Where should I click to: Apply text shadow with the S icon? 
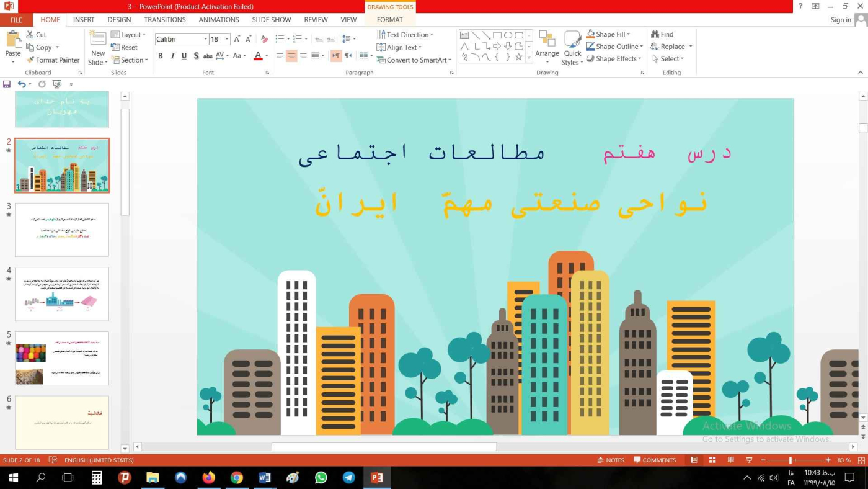(196, 56)
